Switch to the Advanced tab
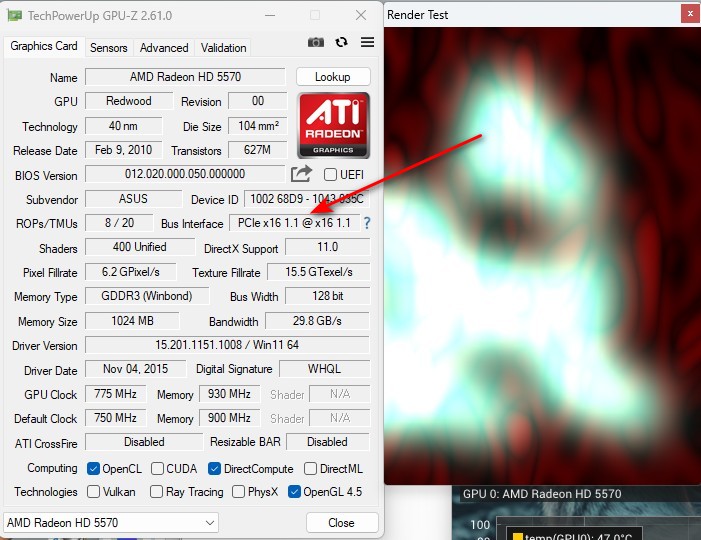This screenshot has height=540, width=701. point(164,48)
